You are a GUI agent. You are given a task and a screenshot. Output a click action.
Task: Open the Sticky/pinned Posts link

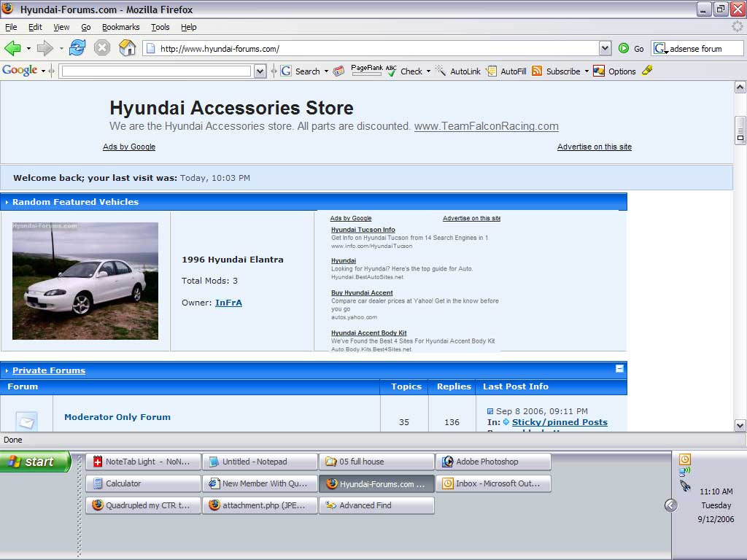(x=560, y=422)
